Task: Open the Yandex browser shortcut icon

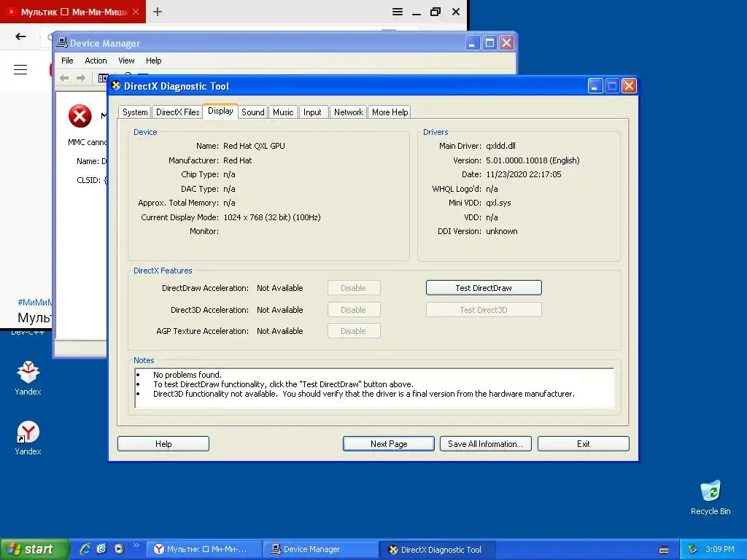Action: pos(28,432)
